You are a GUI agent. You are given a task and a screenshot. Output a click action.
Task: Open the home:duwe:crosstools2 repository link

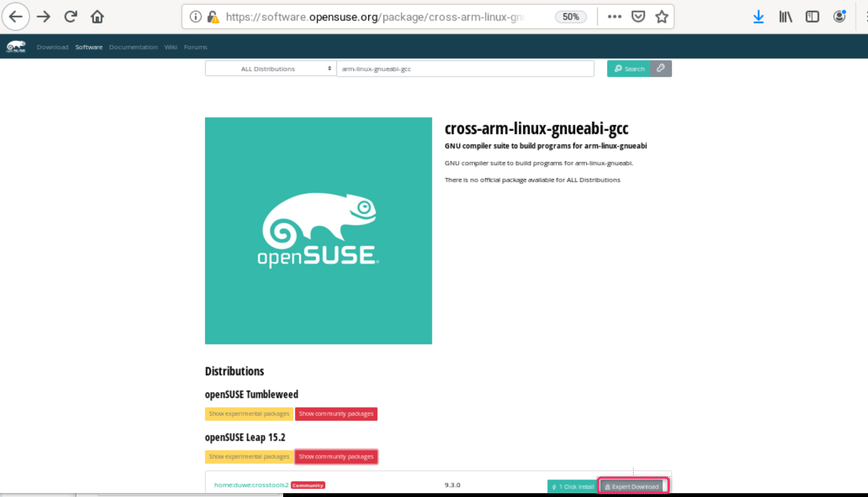[251, 485]
